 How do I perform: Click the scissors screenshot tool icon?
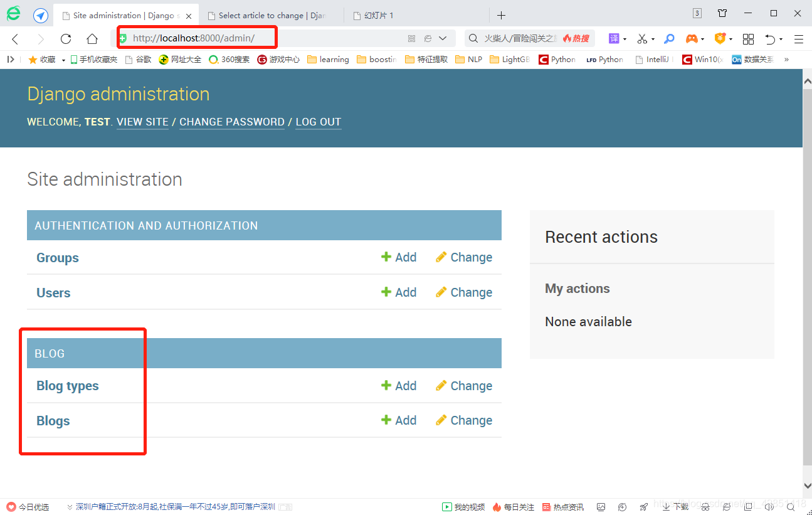pos(642,39)
